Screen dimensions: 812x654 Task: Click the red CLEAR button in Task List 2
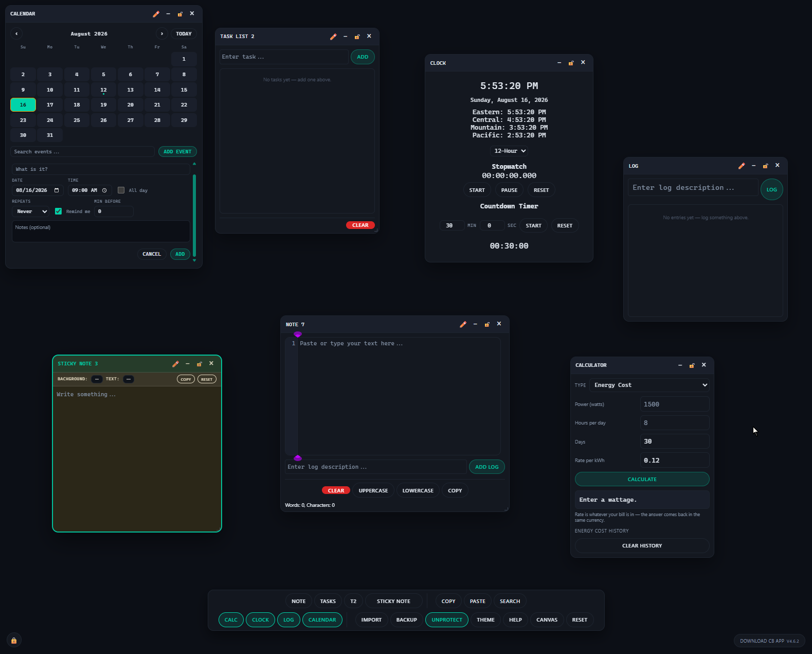pos(360,225)
